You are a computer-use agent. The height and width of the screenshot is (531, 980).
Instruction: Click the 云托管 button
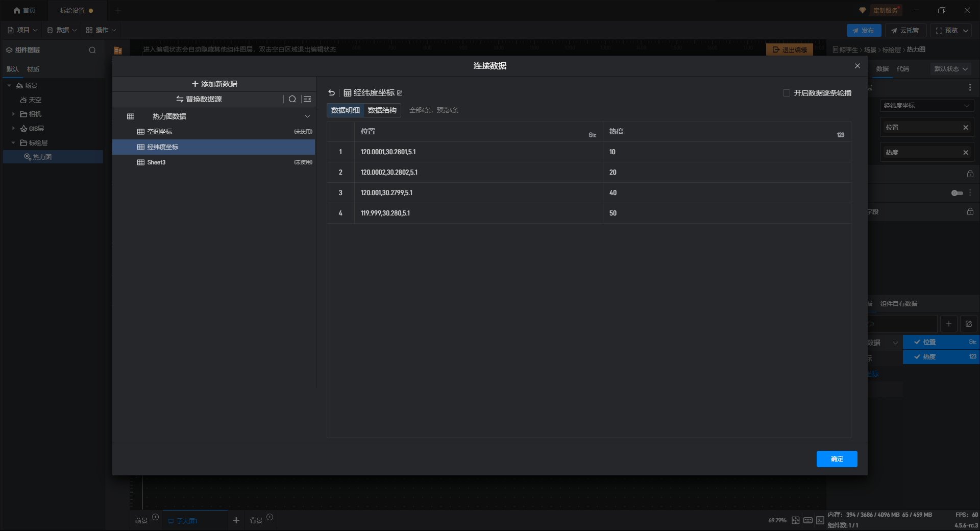click(905, 31)
